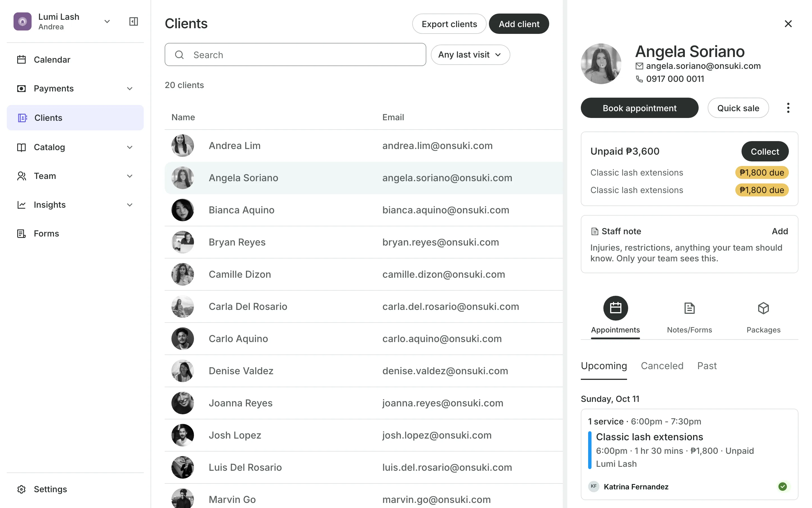Click josh.lopez@onsuki.com email cell
812x508 pixels.
(437, 435)
